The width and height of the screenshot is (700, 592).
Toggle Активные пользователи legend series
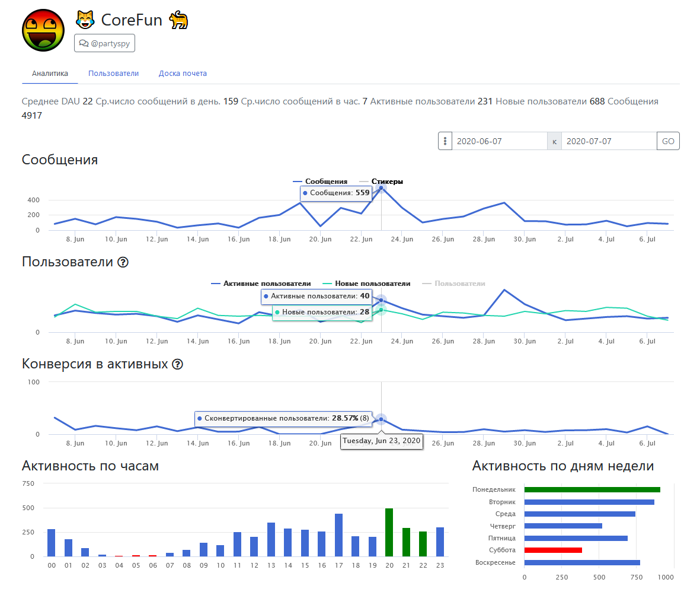click(261, 284)
